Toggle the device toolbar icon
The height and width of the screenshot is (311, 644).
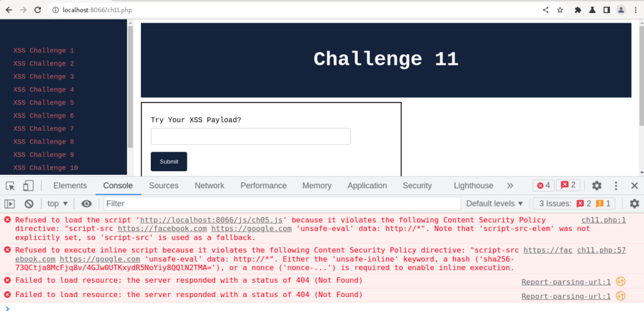point(28,186)
